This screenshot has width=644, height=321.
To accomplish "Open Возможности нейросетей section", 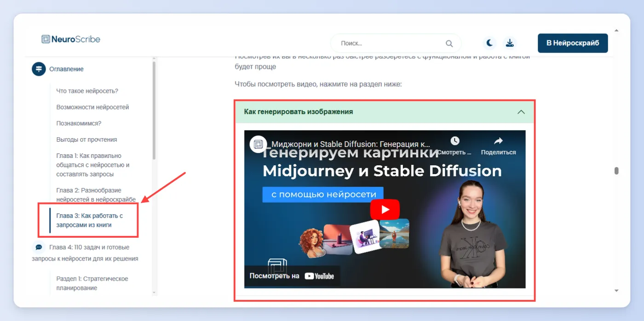I will coord(92,107).
